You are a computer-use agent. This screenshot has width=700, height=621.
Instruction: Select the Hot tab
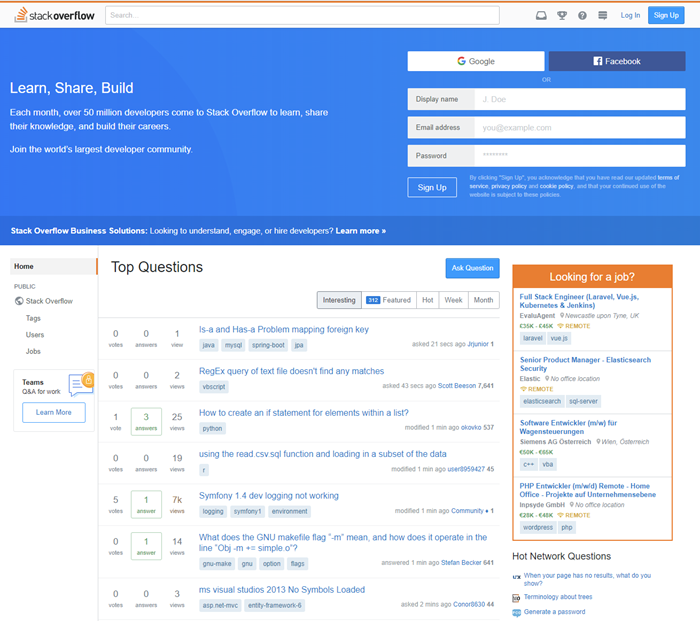point(428,300)
